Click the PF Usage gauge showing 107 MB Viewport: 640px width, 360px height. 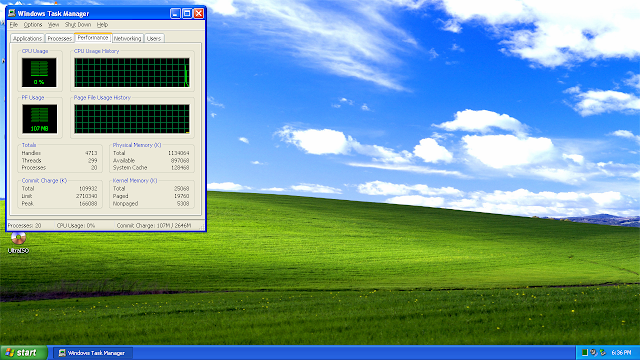39,119
